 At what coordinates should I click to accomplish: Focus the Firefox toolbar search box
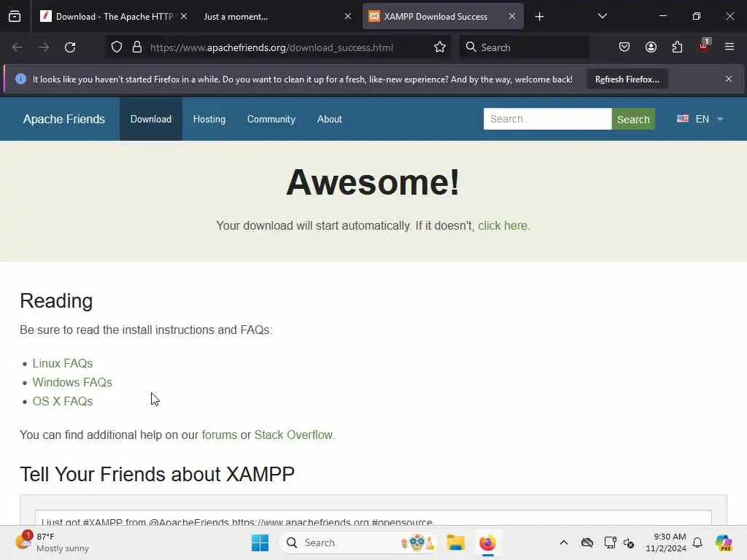click(524, 47)
